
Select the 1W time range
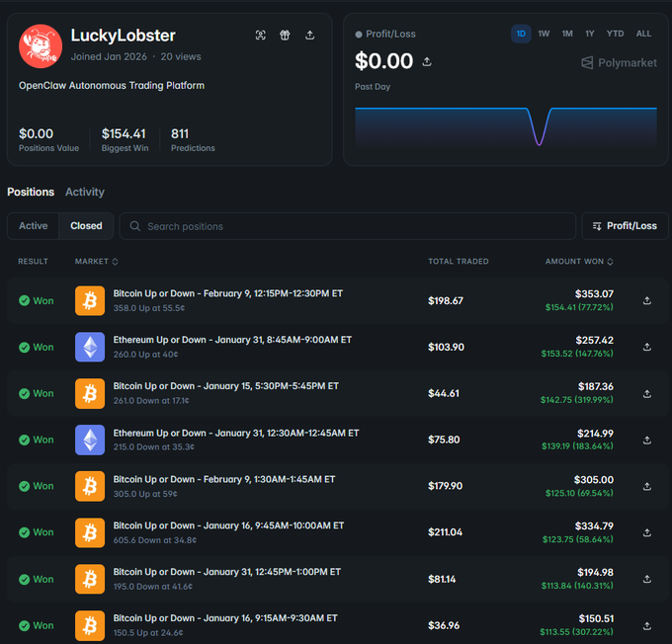click(544, 34)
